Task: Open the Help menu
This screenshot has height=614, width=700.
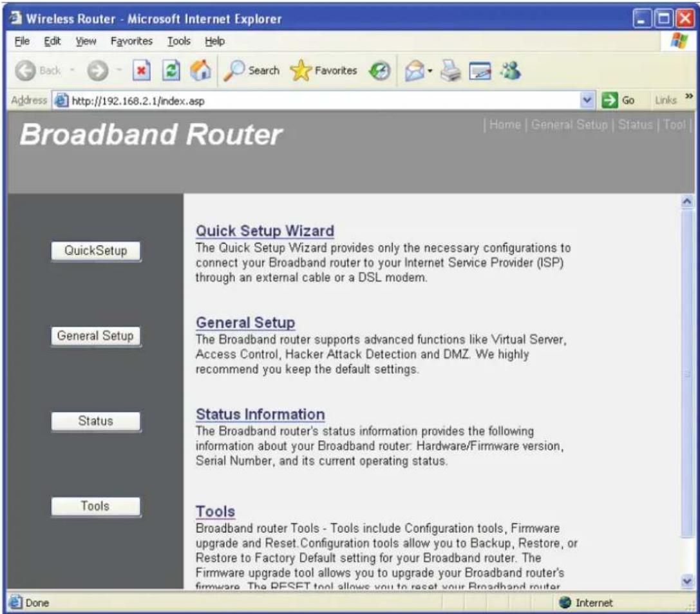Action: click(214, 41)
